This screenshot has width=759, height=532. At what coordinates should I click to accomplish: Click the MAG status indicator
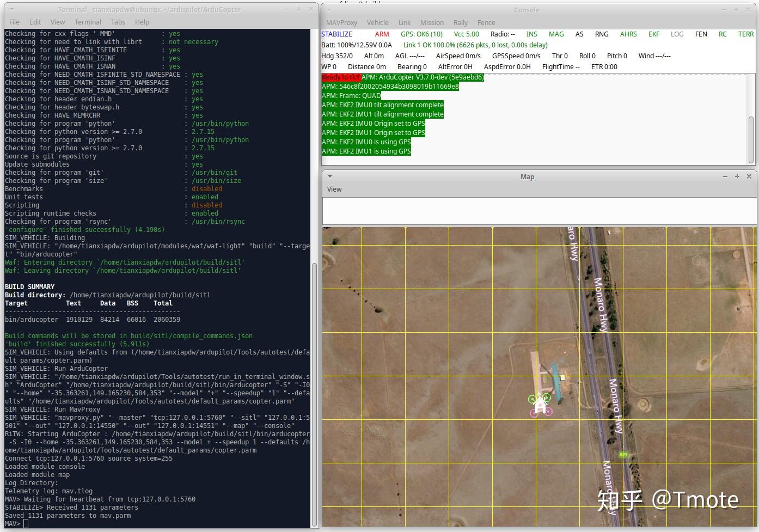point(556,34)
